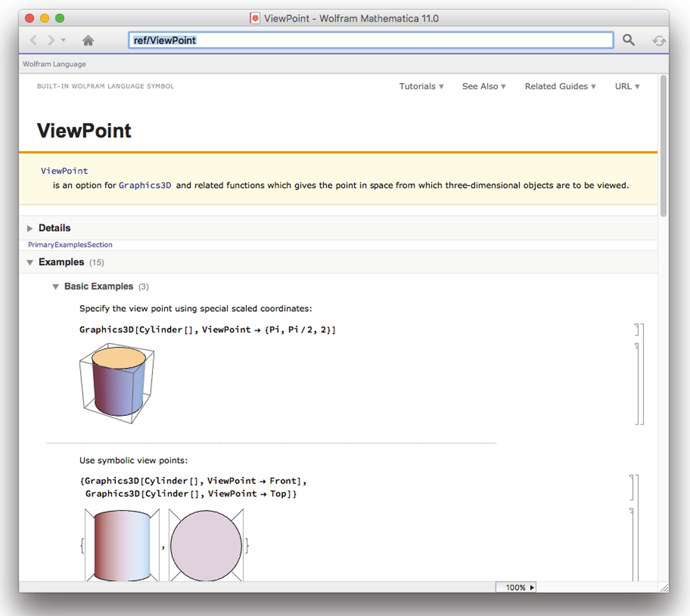Open the 100% magnification popup

tap(516, 587)
